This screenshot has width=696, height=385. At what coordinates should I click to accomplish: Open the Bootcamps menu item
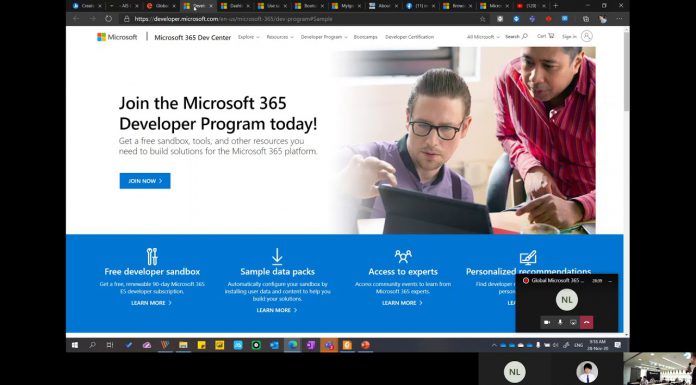[365, 37]
